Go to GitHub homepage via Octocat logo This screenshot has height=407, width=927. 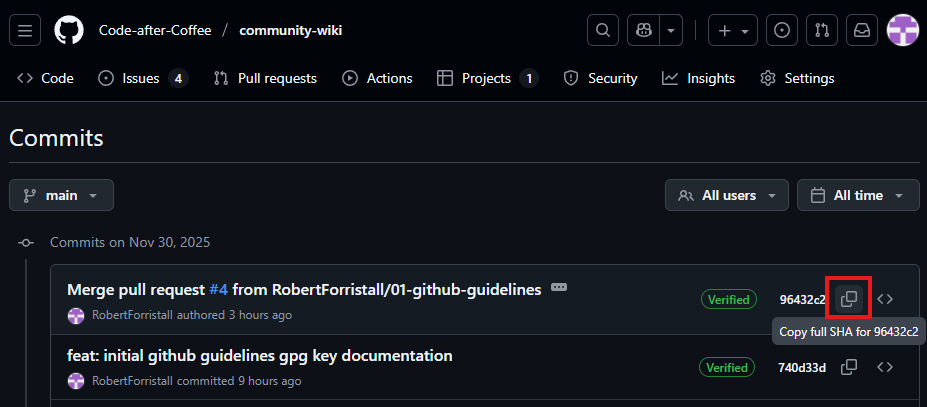[x=69, y=30]
